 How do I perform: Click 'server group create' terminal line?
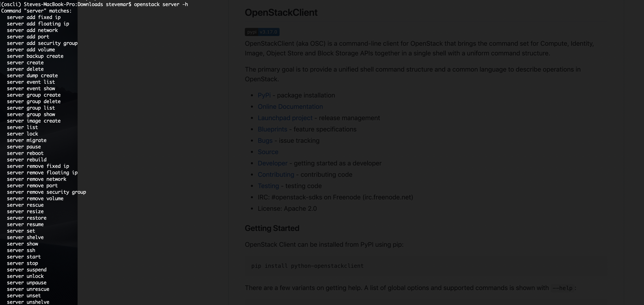[34, 95]
